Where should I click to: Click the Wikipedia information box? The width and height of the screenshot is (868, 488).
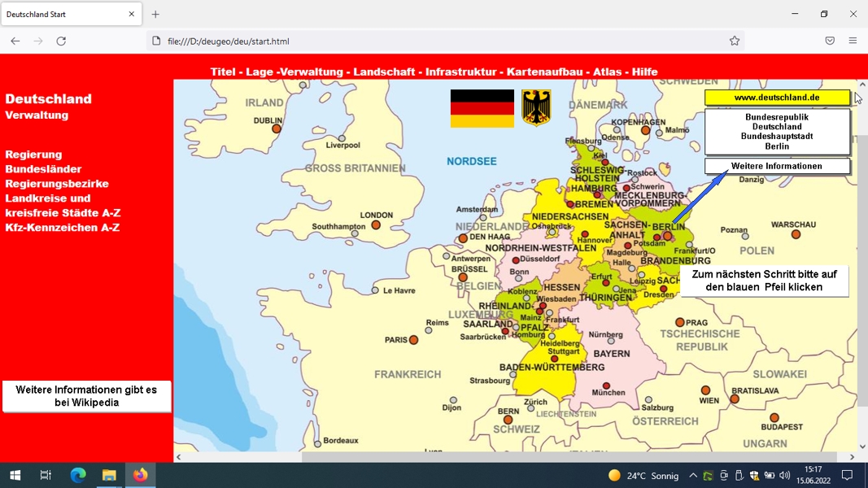point(86,396)
